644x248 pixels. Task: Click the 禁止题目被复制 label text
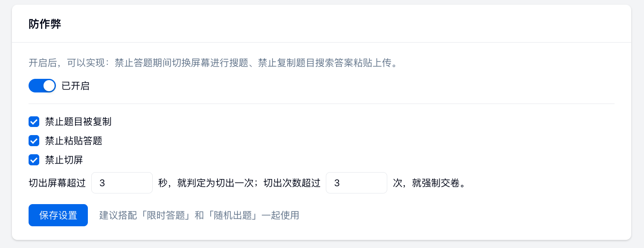click(x=78, y=122)
